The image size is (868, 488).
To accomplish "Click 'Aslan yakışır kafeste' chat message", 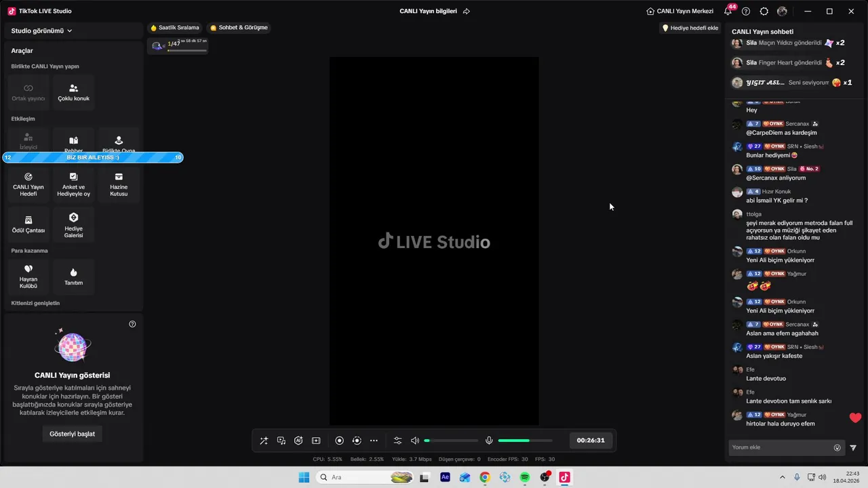I will [774, 356].
